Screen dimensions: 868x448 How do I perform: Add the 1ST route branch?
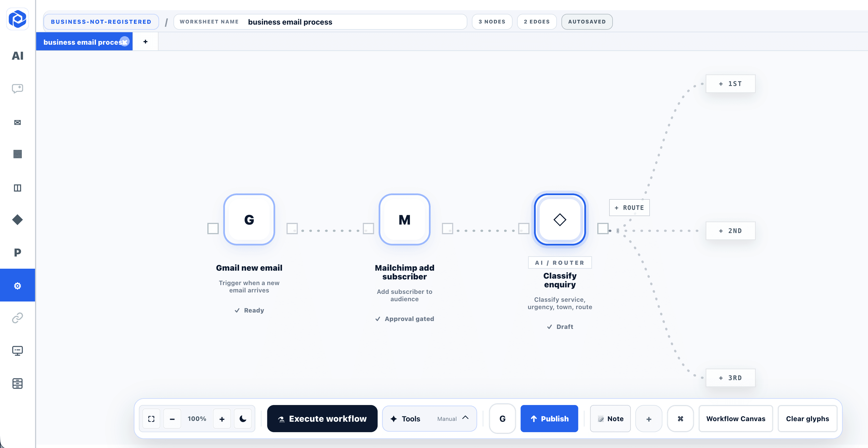(x=730, y=84)
